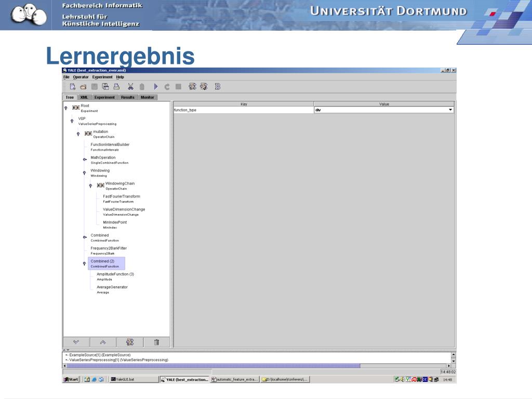Image resolution: width=532 pixels, height=399 pixels.
Task: Click the Save As floppy-disk icon
Action: [105, 87]
